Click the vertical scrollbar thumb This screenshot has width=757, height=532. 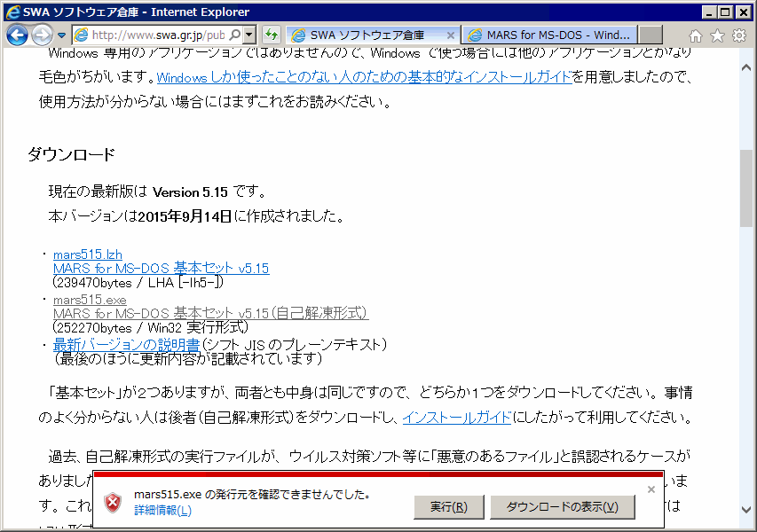(x=746, y=188)
